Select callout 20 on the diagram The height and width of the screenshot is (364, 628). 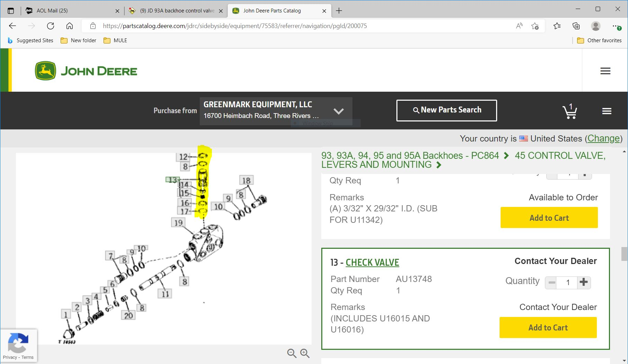pos(128,315)
